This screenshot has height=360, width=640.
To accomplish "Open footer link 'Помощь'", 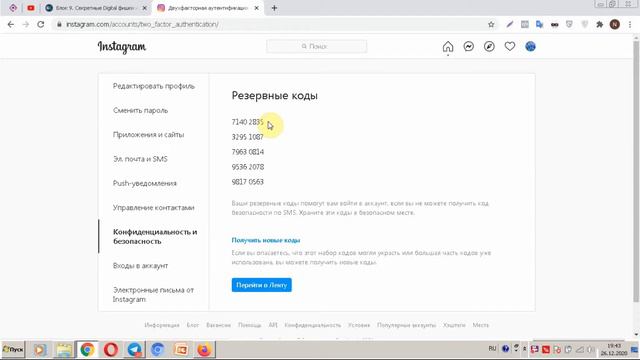I will click(249, 325).
